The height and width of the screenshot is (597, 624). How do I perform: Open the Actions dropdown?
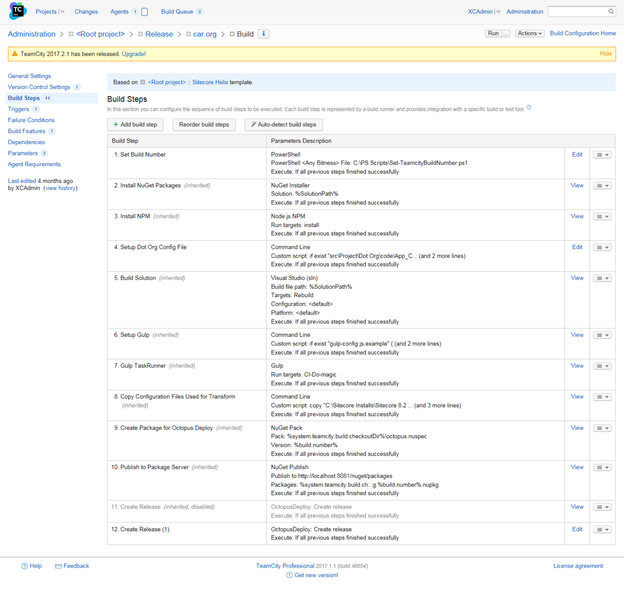[529, 33]
